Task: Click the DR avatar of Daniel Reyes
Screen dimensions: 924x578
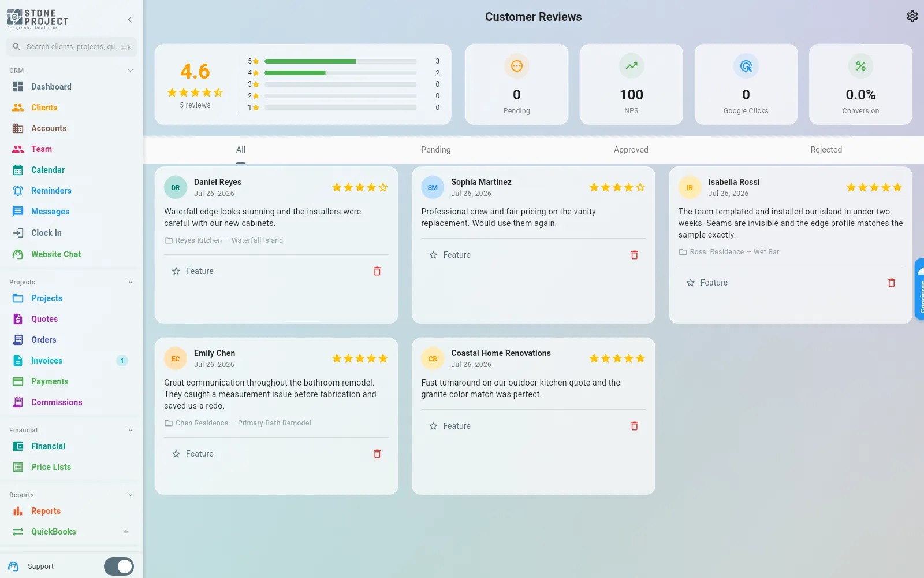Action: click(x=176, y=188)
